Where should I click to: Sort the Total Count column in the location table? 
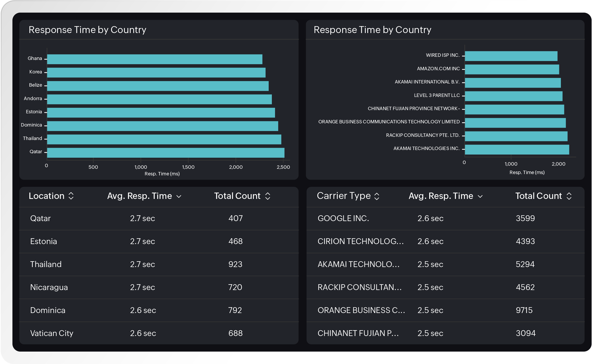click(x=268, y=196)
